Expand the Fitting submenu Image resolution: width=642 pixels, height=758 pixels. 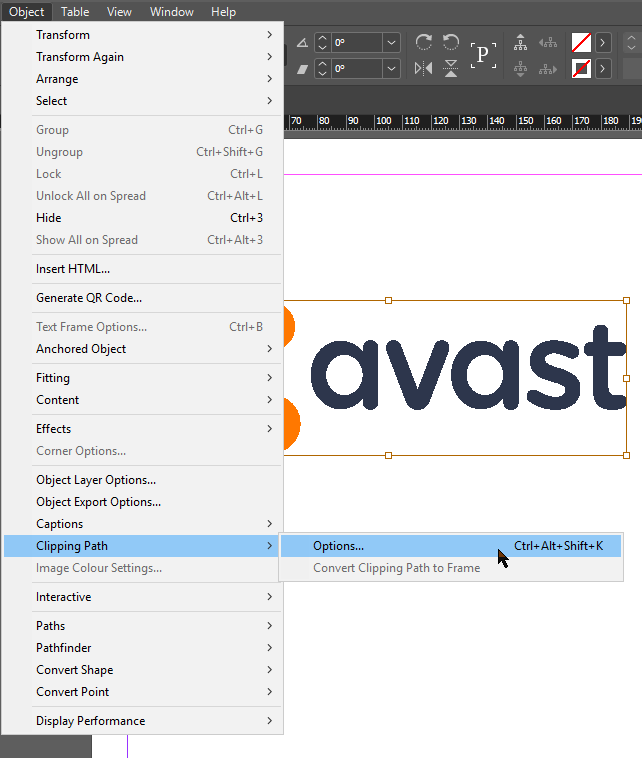tap(142, 378)
